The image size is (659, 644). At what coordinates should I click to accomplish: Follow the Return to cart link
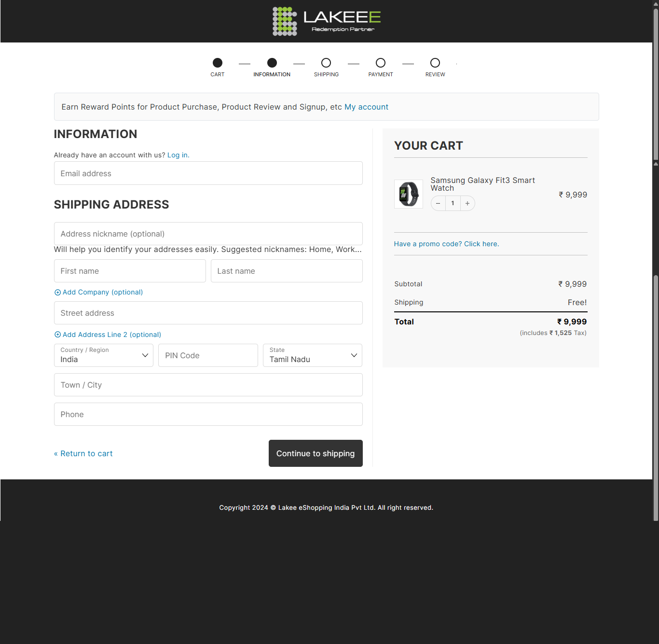pos(83,454)
